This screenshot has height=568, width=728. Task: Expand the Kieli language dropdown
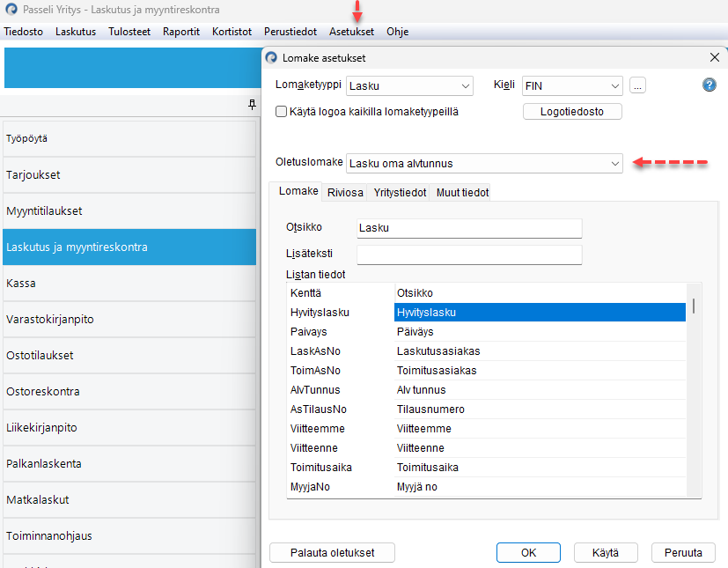tap(572, 86)
